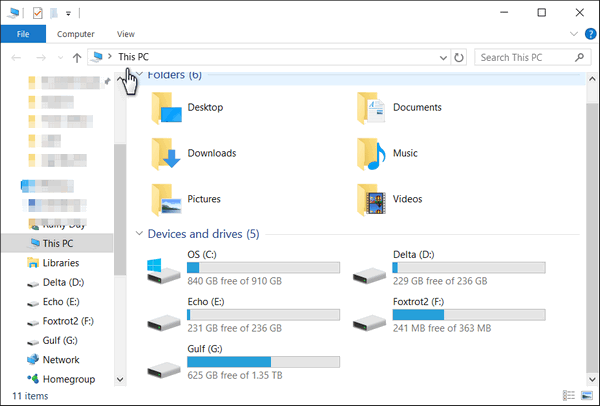The height and width of the screenshot is (406, 600).
Task: Go up one level with the up arrow
Action: tap(77, 58)
